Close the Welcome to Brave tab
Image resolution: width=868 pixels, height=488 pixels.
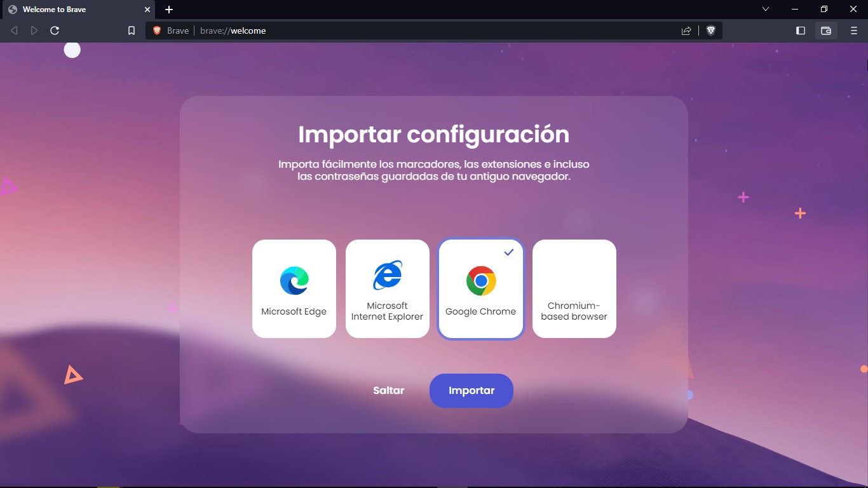pos(147,10)
